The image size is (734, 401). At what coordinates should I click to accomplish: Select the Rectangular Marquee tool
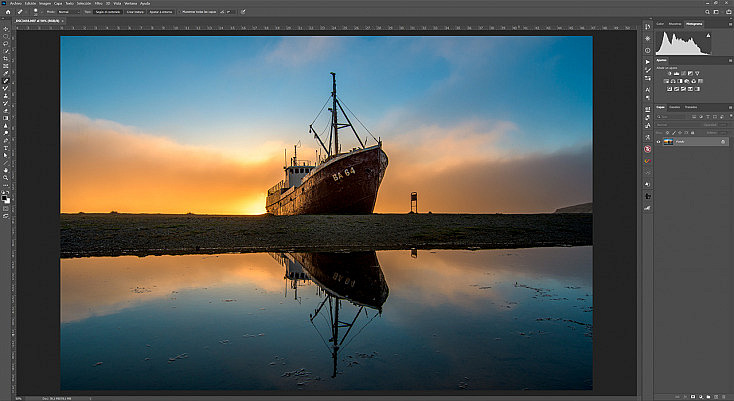(x=6, y=36)
